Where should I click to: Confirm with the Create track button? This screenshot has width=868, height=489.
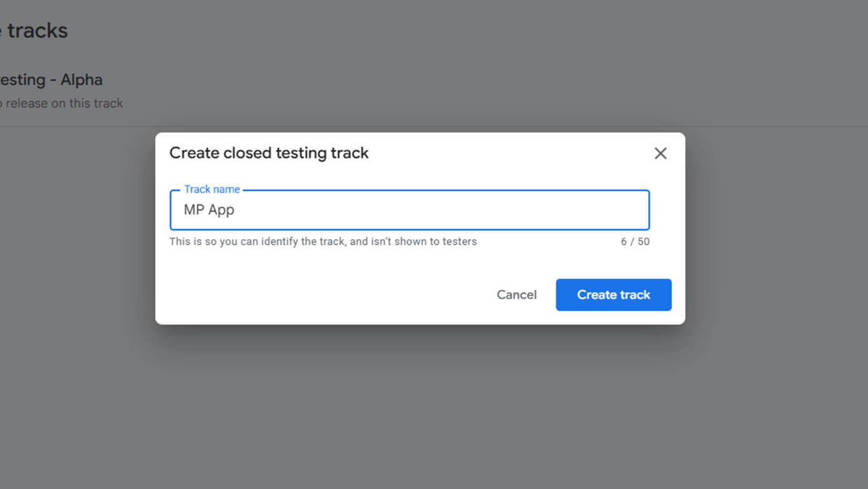pyautogui.click(x=613, y=295)
